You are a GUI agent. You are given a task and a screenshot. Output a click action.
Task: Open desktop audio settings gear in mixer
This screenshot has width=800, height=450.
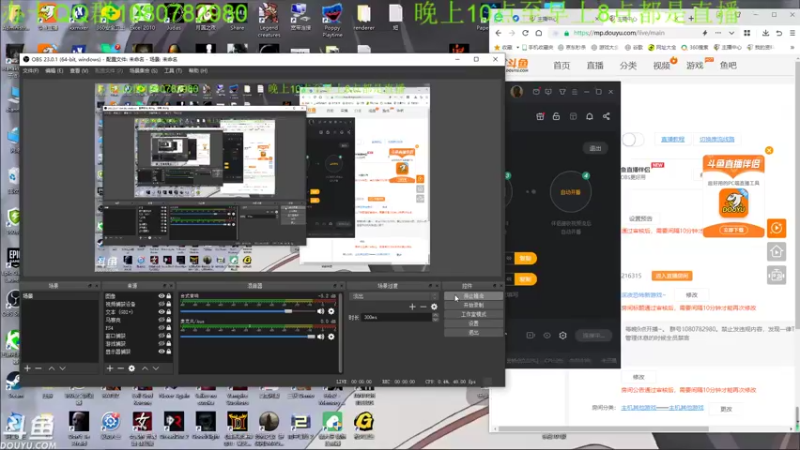click(x=331, y=311)
